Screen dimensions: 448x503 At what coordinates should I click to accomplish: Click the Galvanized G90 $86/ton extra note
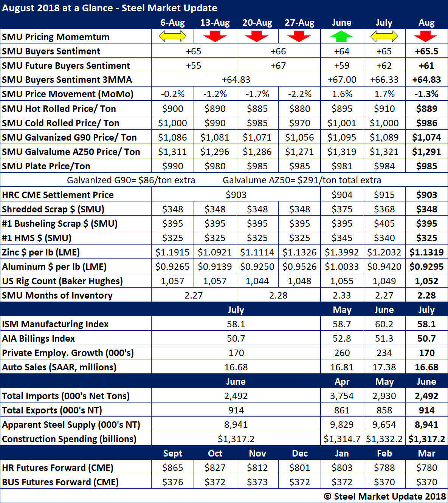[131, 180]
